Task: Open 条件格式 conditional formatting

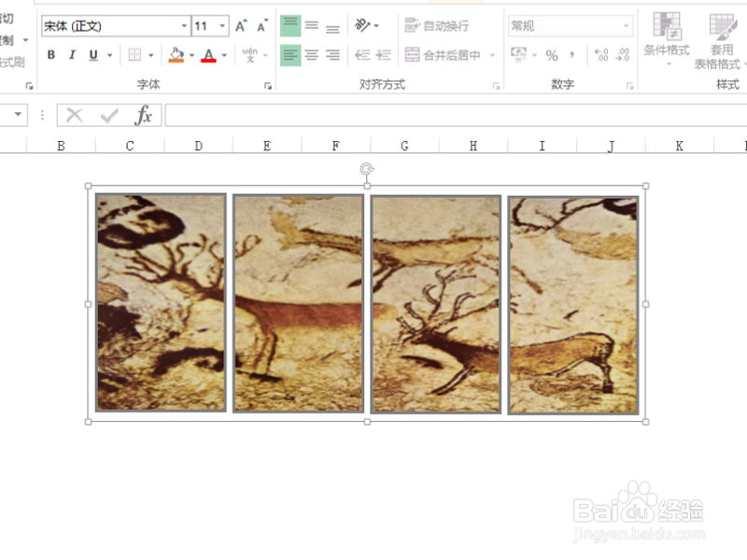Action: 667,38
